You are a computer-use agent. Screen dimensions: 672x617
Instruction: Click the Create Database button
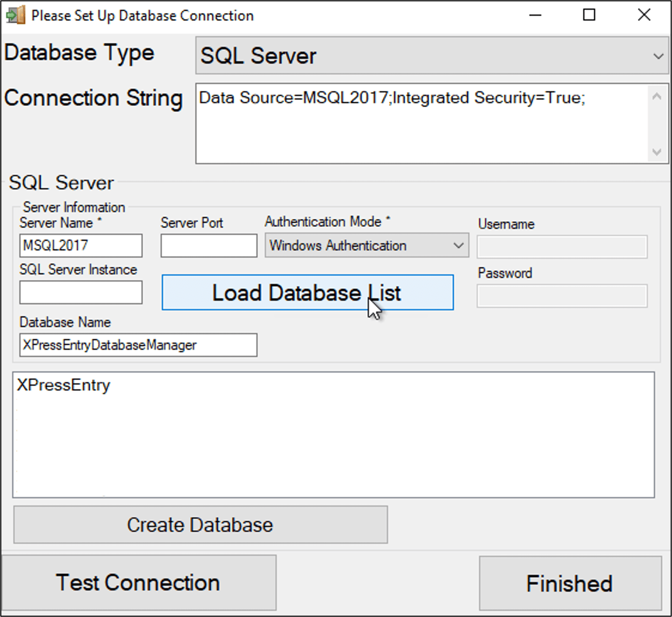pyautogui.click(x=201, y=525)
